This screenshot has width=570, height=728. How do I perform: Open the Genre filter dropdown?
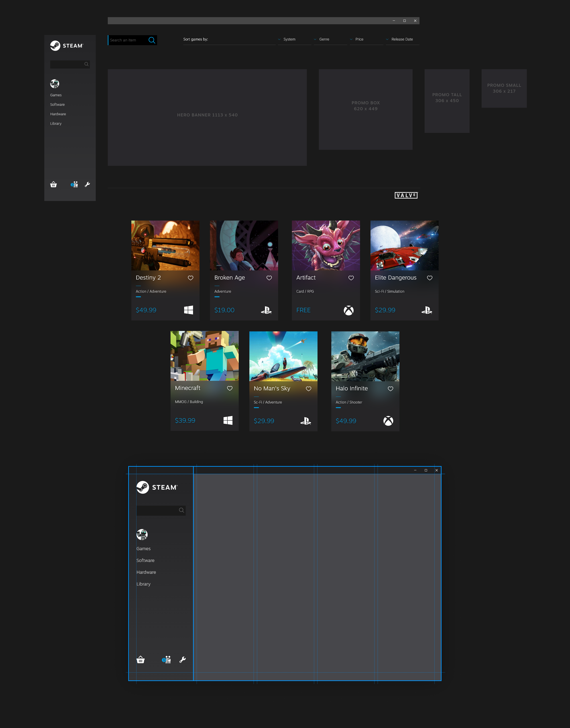(x=324, y=39)
